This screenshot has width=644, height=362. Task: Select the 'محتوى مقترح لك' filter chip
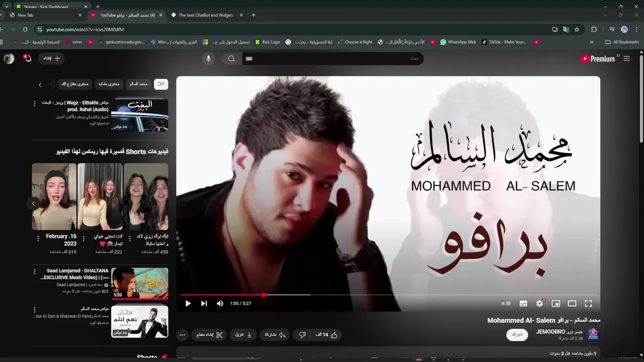[x=74, y=84]
